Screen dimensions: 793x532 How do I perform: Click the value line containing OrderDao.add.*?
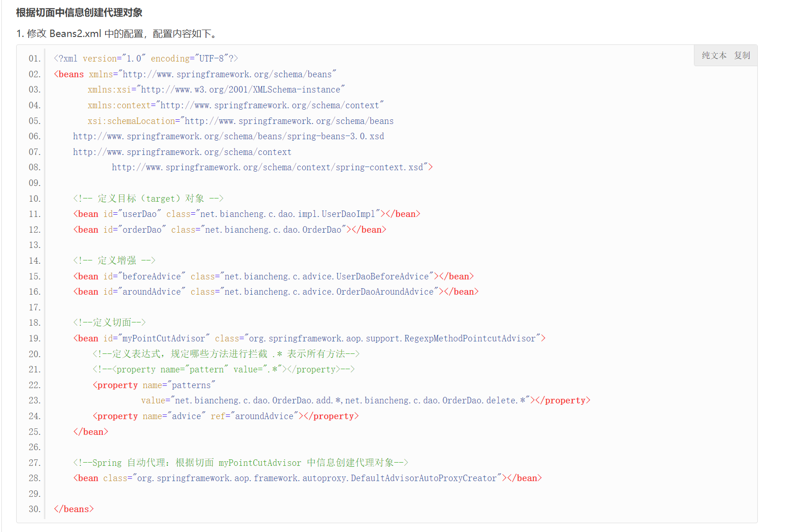coord(366,400)
